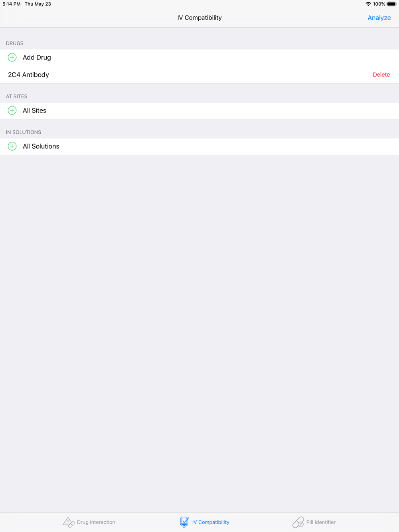Select the Pill Identifier capsule icon
Image resolution: width=399 pixels, height=532 pixels.
(298, 522)
